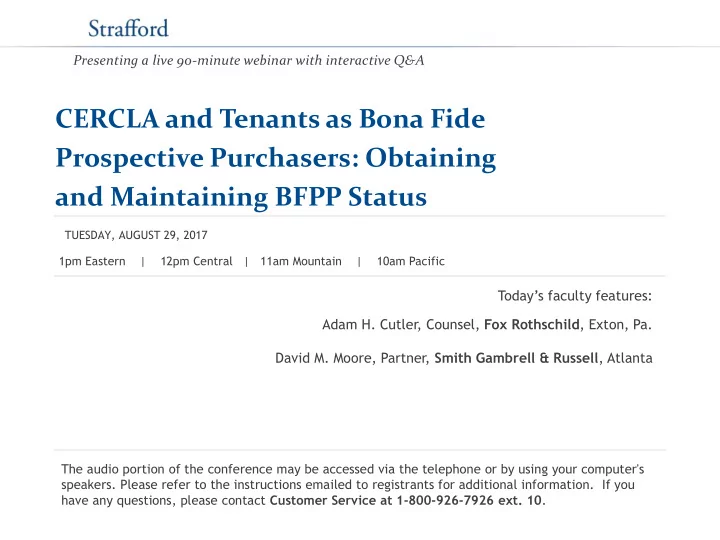Click the audio portion instructions paragraph
The height and width of the screenshot is (540, 720).
point(353,485)
